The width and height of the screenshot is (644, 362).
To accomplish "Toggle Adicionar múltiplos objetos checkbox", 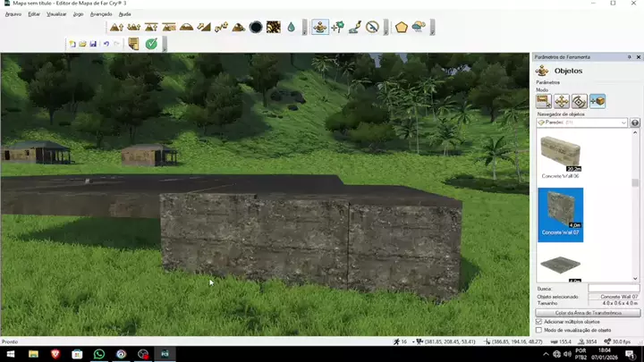I will click(538, 321).
